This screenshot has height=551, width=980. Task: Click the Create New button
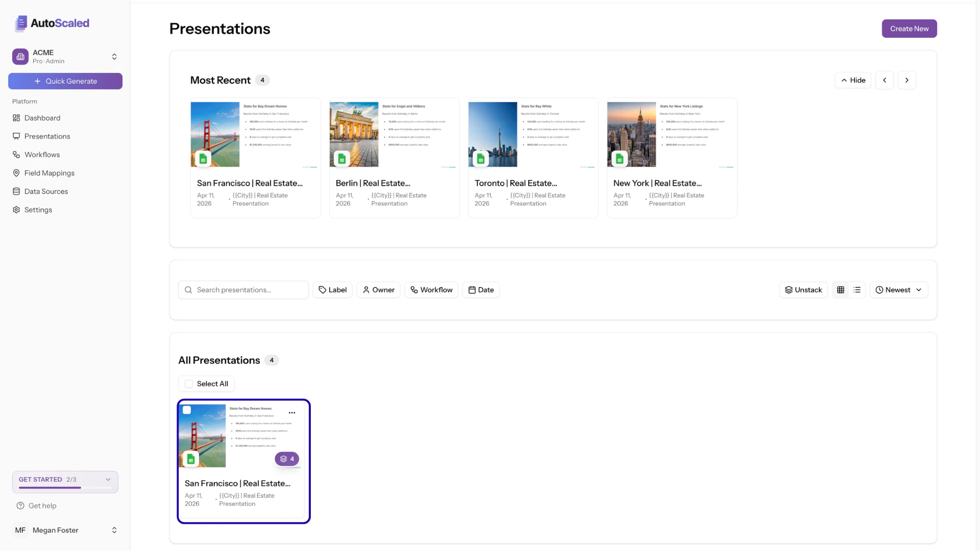tap(909, 29)
